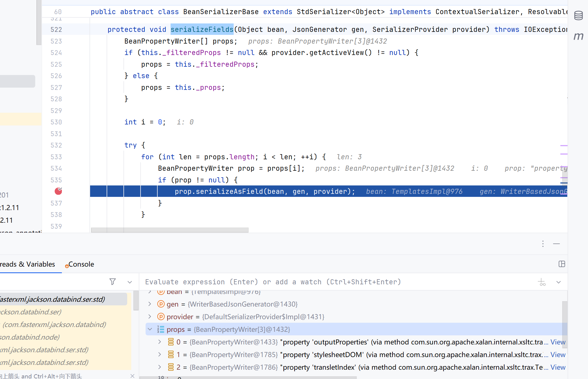588x379 pixels.
Task: Select the frame in databind.node
Action: coord(65,337)
